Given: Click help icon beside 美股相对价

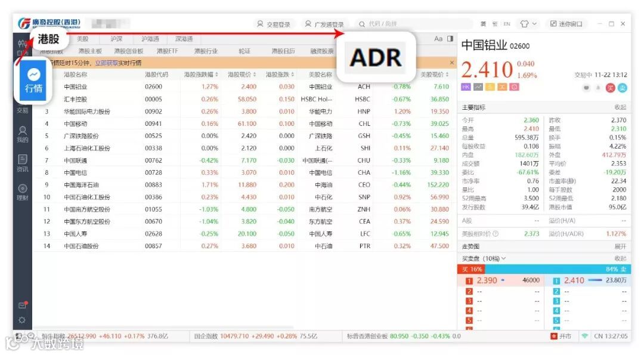Looking at the screenshot, I should pos(496,234).
